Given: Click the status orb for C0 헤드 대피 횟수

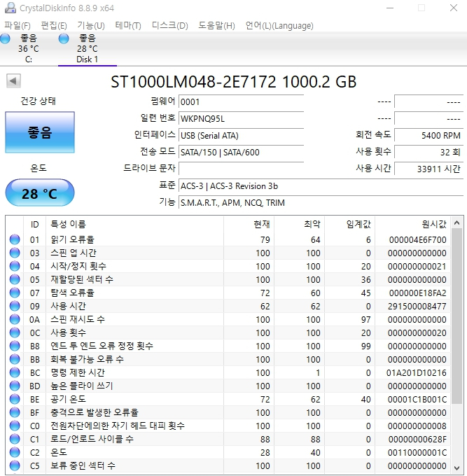Looking at the screenshot, I should click(15, 426).
